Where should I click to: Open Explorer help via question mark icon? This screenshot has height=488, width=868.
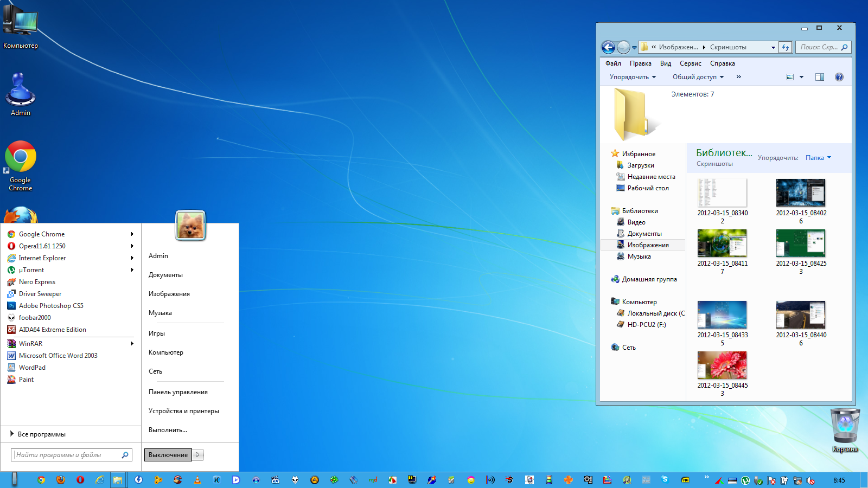839,77
